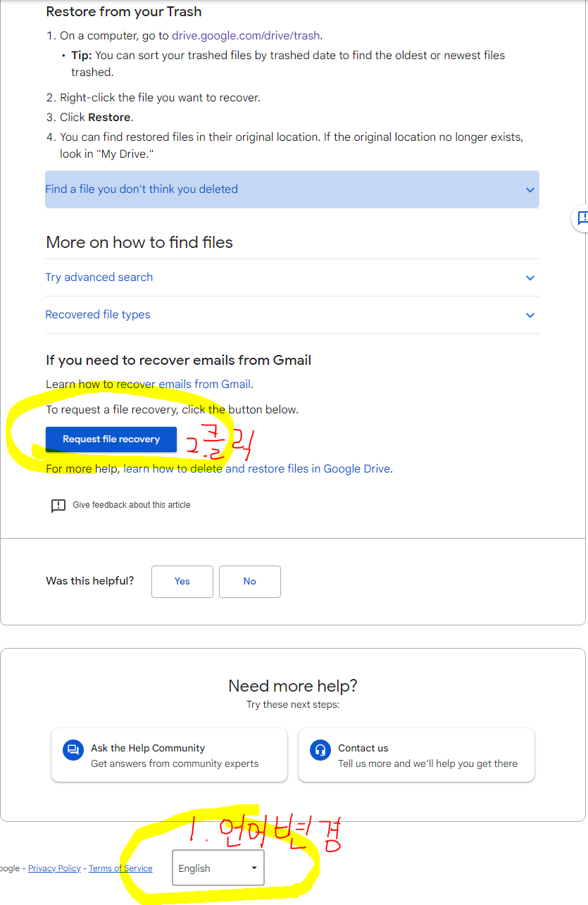The image size is (588, 905).
Task: Click the chevron next to 'Recovered file types'
Action: coord(530,316)
